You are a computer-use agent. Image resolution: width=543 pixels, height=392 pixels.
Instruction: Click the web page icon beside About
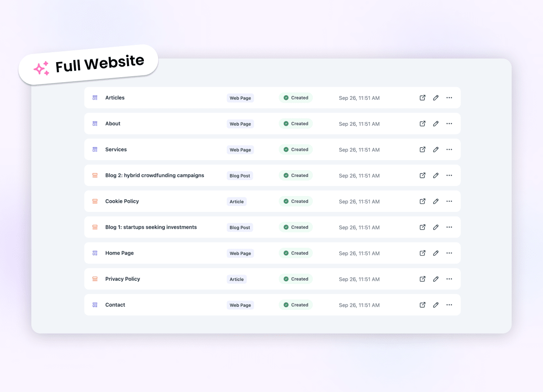point(95,123)
